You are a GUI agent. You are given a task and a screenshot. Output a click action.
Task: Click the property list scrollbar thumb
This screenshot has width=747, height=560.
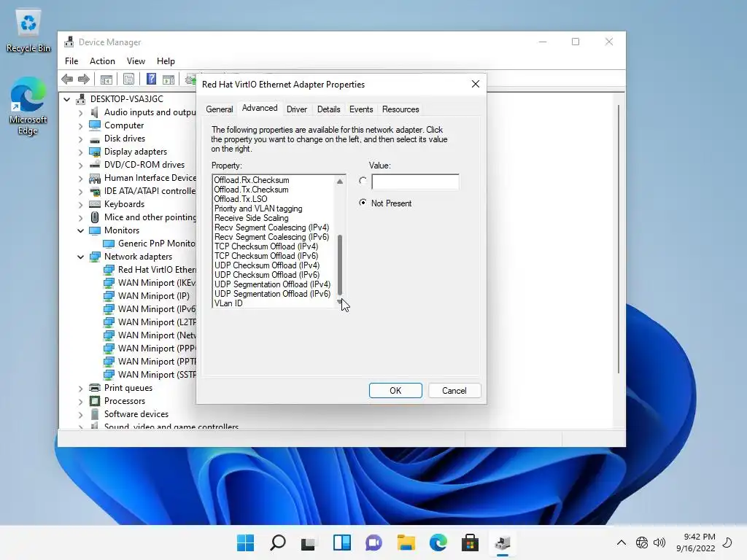click(340, 265)
